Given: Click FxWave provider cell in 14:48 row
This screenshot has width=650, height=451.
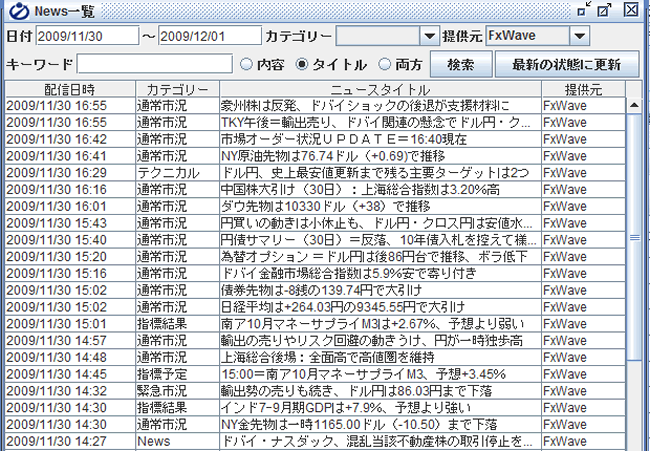Looking at the screenshot, I should coord(583,358).
